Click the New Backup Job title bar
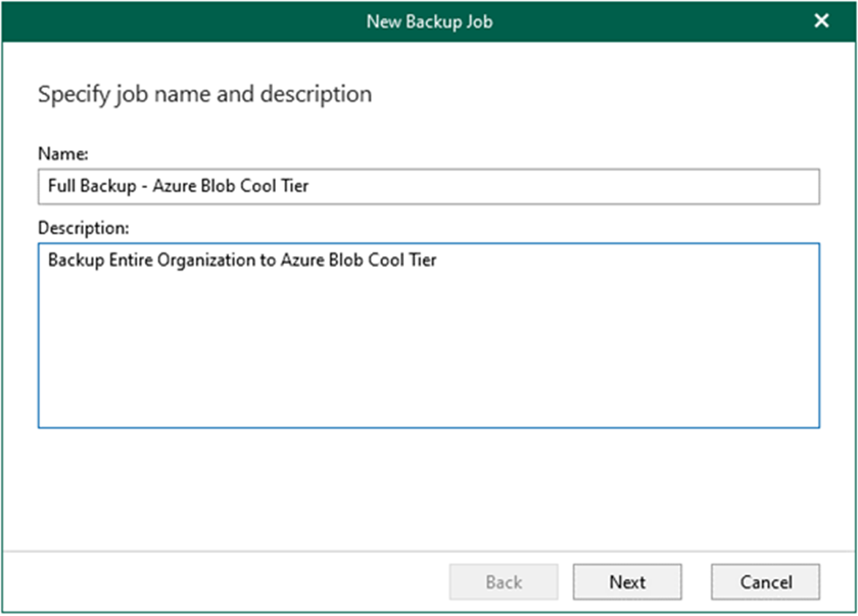Screen dimensions: 858x616 429,21
